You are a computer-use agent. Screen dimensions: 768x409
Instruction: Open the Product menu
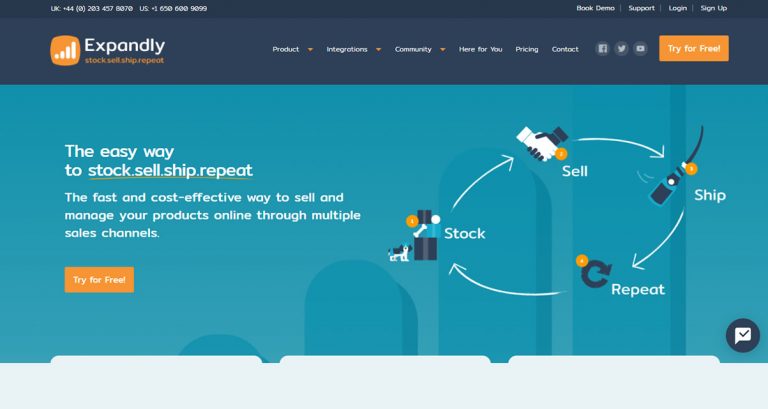tap(286, 49)
